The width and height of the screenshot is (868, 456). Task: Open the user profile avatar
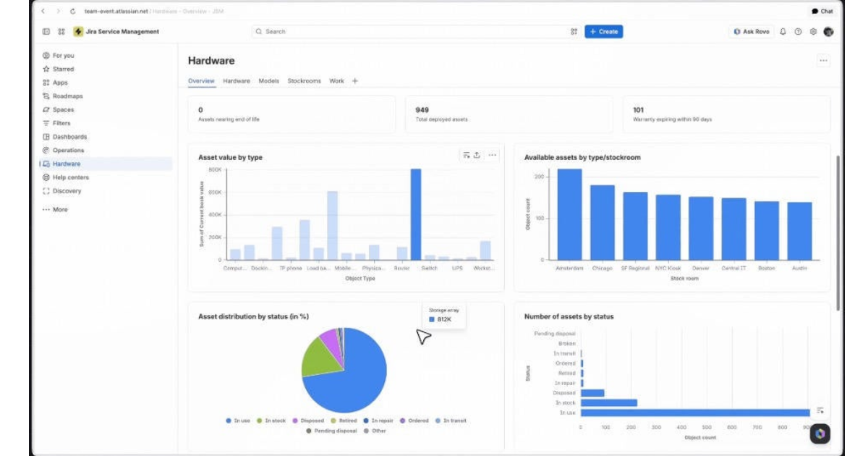pyautogui.click(x=828, y=32)
